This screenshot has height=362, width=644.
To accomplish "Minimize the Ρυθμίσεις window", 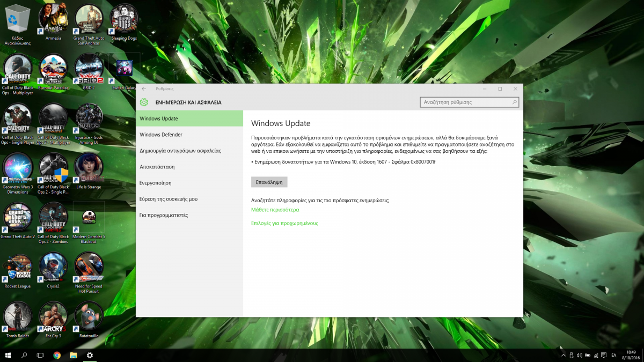I will (485, 88).
